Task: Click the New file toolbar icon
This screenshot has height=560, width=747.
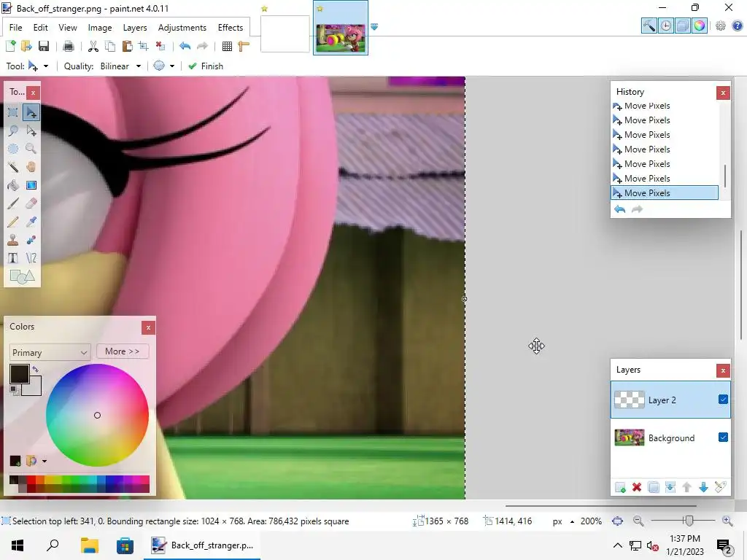Action: 10,46
